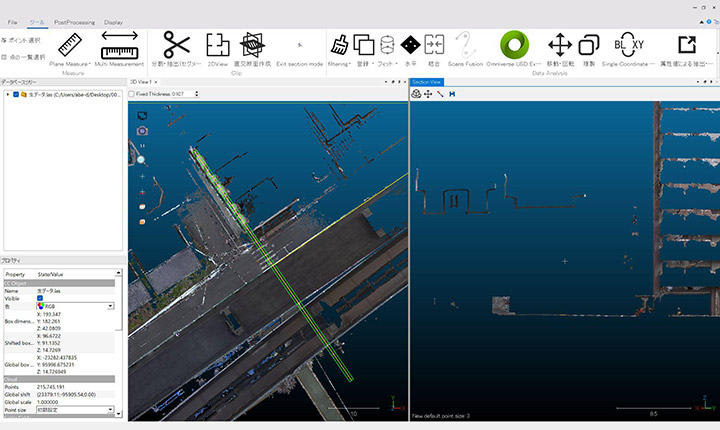
Task: Click the Scans Fusion icon
Action: pyautogui.click(x=465, y=45)
